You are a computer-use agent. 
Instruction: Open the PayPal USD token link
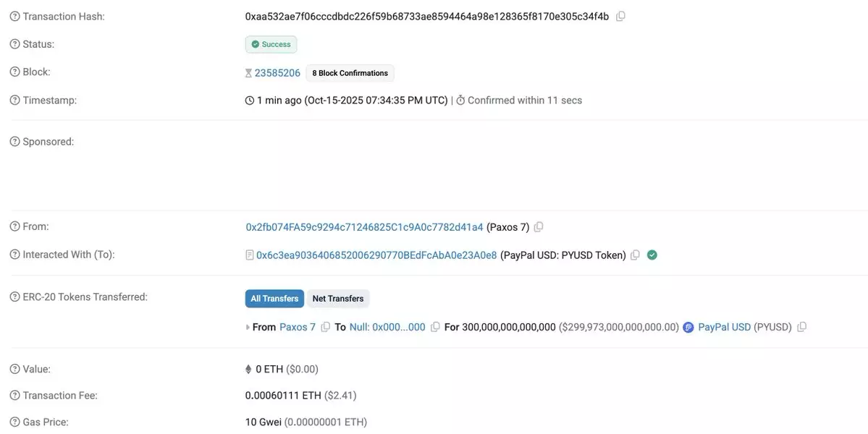(x=724, y=327)
